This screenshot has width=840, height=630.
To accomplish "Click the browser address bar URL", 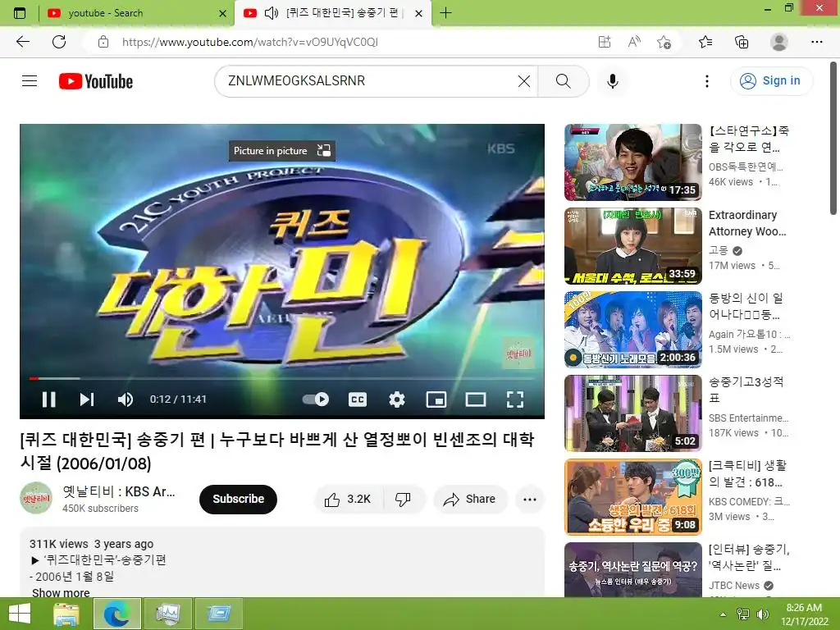I will tap(250, 42).
